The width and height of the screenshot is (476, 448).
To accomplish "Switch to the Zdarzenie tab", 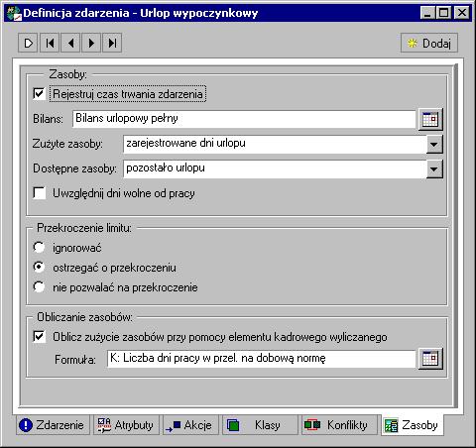I will tap(53, 425).
